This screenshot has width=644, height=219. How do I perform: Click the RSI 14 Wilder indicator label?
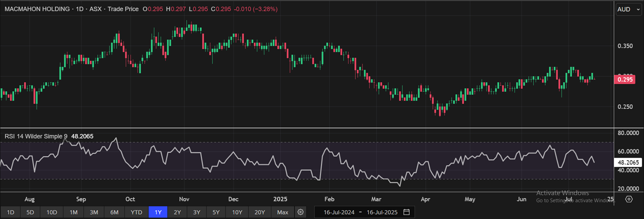tap(36, 137)
